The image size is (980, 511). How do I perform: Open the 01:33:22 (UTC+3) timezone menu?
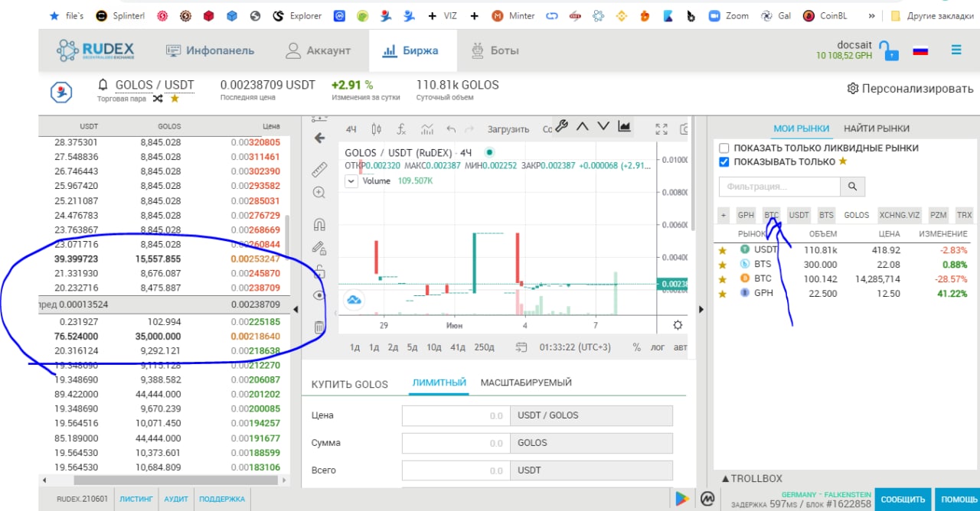coord(575,347)
